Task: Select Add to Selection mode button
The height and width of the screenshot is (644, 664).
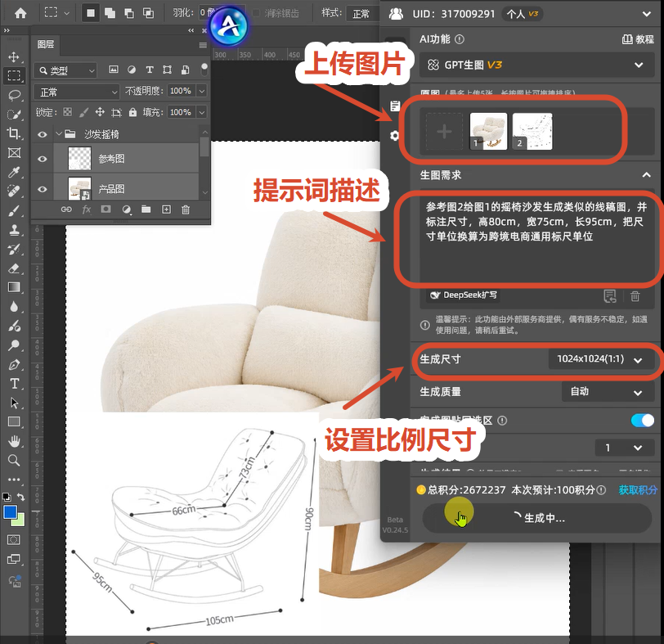Action: [x=110, y=13]
